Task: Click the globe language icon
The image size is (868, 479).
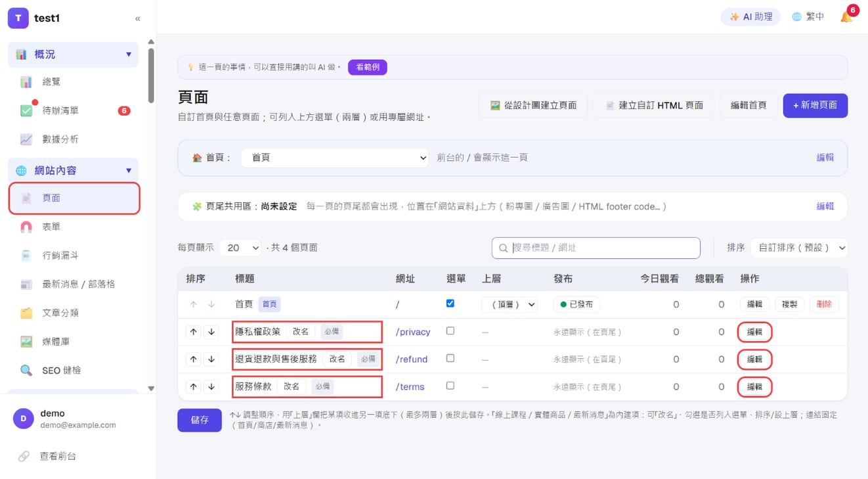Action: pyautogui.click(x=796, y=17)
